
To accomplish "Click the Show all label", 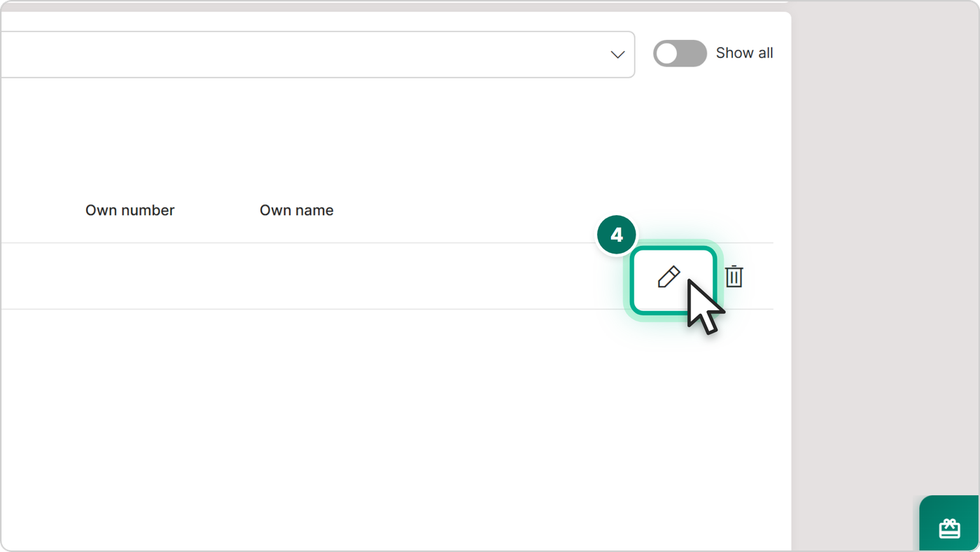I will [x=744, y=53].
